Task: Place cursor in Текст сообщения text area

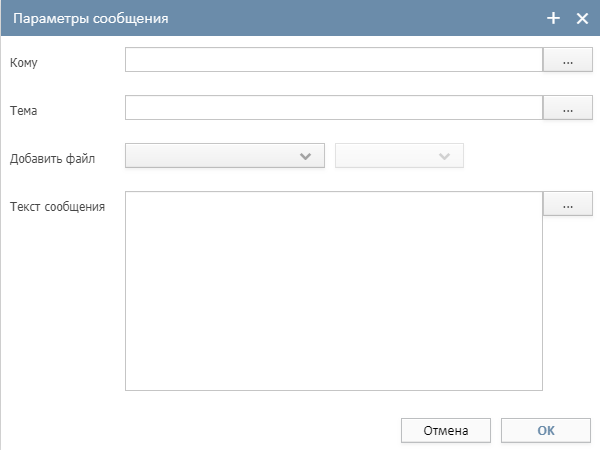Action: coord(333,290)
